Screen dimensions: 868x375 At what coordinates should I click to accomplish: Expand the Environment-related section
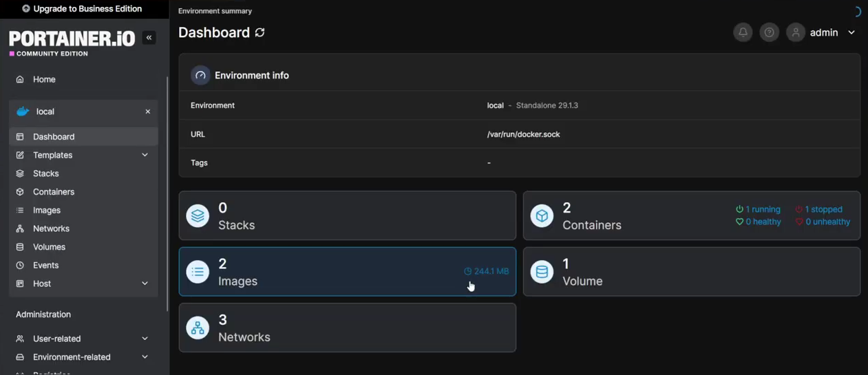pyautogui.click(x=145, y=357)
